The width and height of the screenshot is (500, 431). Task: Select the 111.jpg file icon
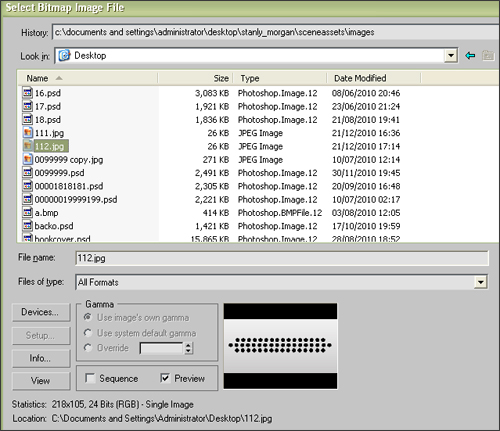coord(28,132)
